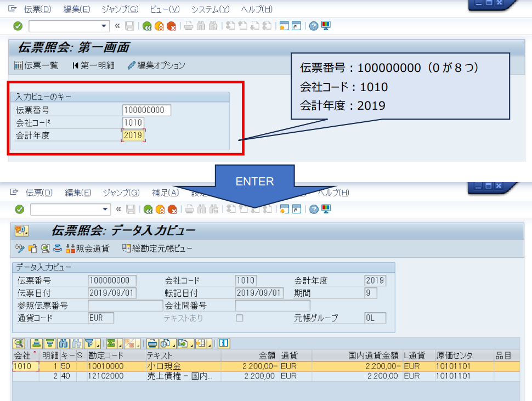Click the Find binoculars icon in grid toolbar
Viewport: 532px width, 401px height.
tap(64, 343)
